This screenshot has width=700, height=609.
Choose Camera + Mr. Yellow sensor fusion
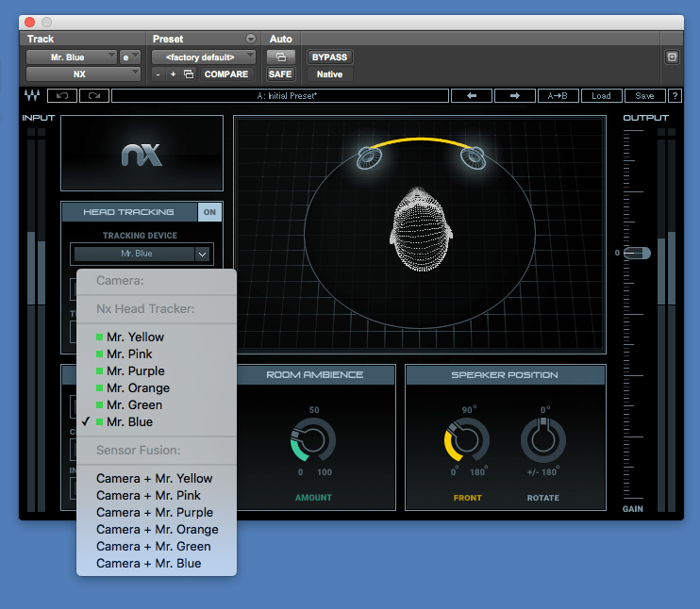coord(157,478)
